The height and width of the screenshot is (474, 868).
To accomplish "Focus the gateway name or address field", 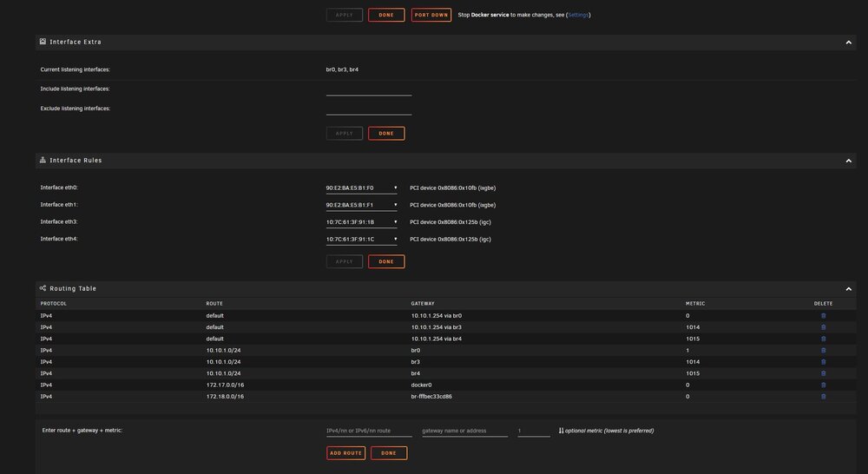I will (464, 431).
